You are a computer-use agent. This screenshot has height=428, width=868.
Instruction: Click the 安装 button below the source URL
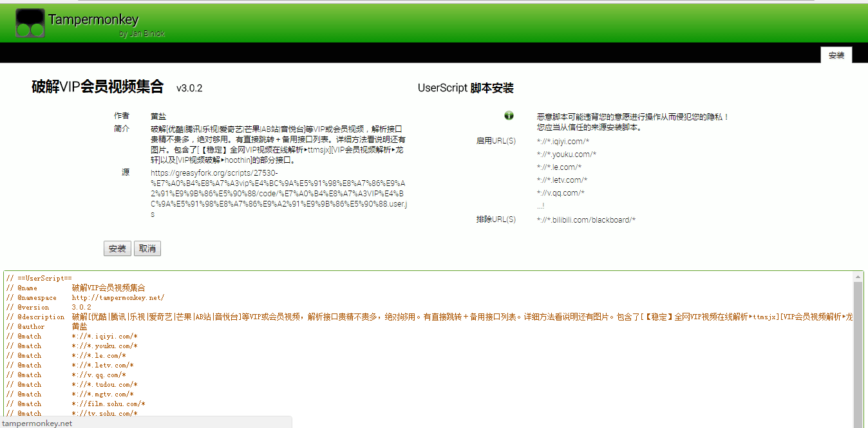click(117, 248)
